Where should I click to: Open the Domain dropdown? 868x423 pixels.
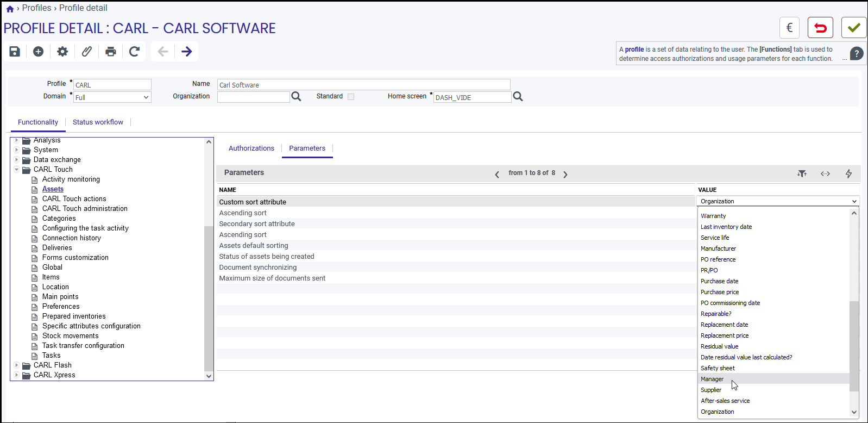tap(112, 97)
